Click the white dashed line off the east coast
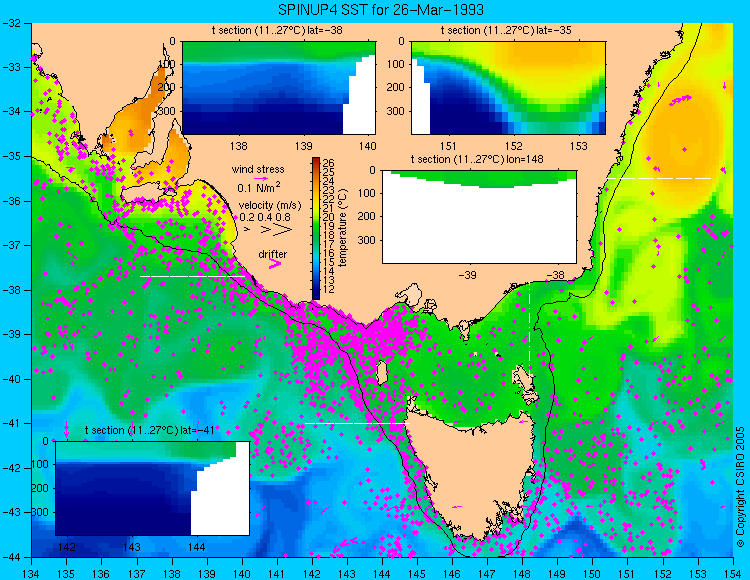750x580 pixels. click(660, 178)
